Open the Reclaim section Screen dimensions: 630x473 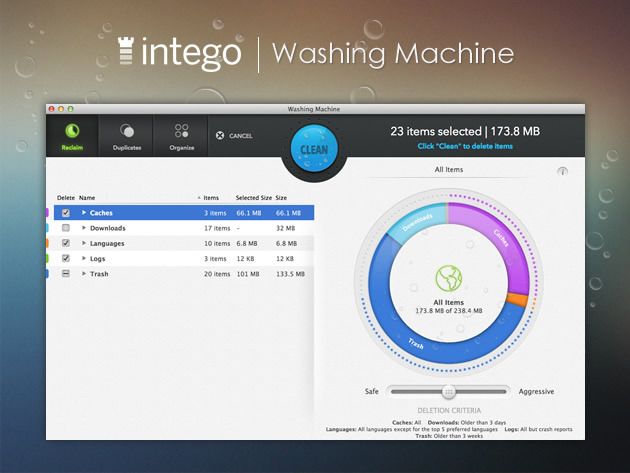(72, 136)
